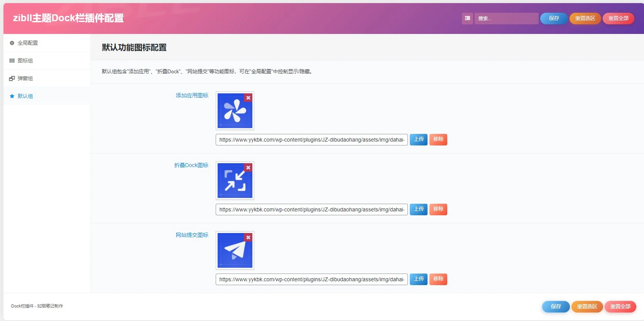Click the 网站提交图标 field label
The height and width of the screenshot is (321, 644).
click(192, 235)
